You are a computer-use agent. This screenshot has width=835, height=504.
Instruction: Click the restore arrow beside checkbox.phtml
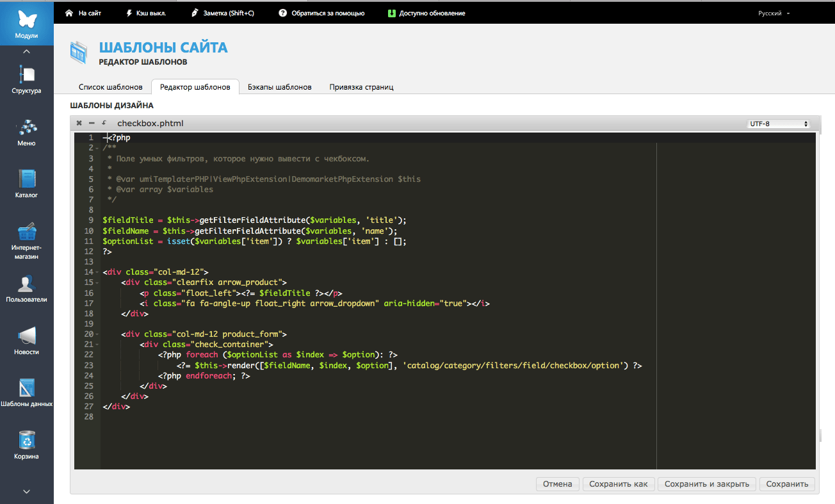[104, 122]
